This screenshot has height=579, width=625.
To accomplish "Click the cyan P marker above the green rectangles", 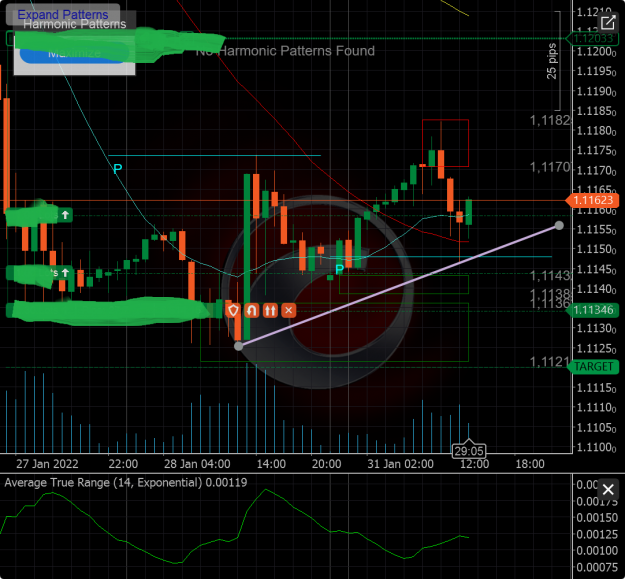I will (x=339, y=270).
